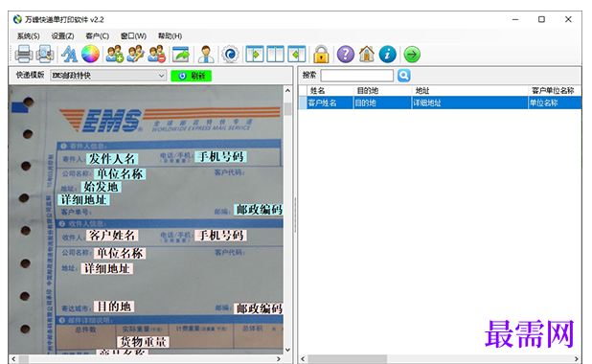This screenshot has height=364, width=592.
Task: Click template vertical scrollbar down arrow
Action: 287,350
